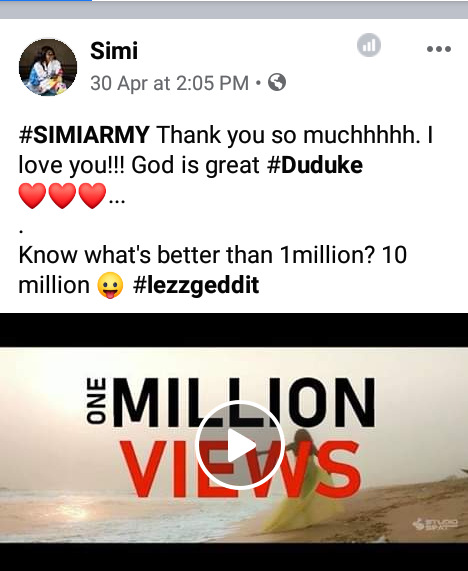468x571 pixels.
Task: Open the #SIMIARMY hashtag
Action: pos(84,135)
